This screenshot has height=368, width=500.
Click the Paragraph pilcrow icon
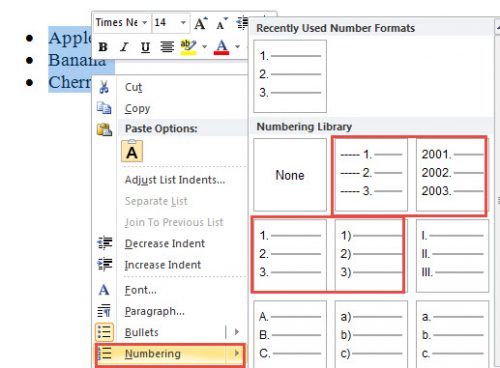[104, 311]
